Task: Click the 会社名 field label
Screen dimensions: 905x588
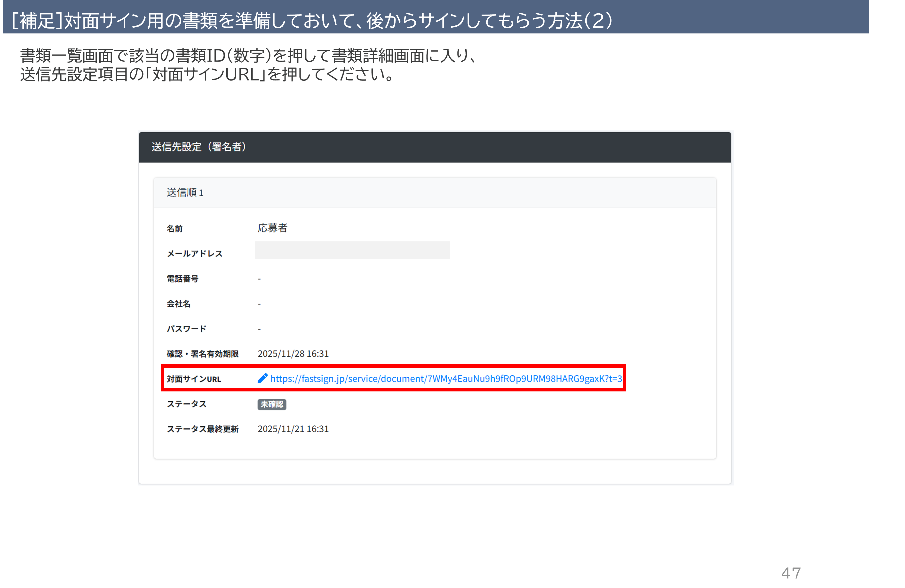Action: pyautogui.click(x=178, y=303)
